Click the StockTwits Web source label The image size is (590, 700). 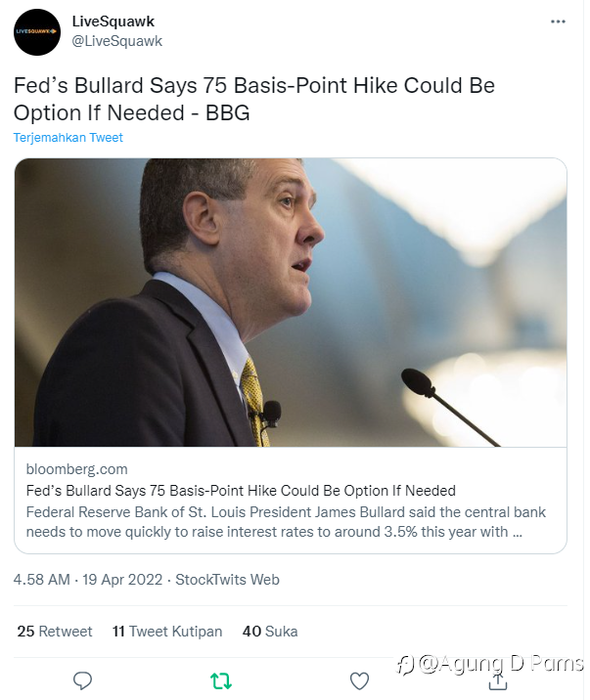[227, 580]
